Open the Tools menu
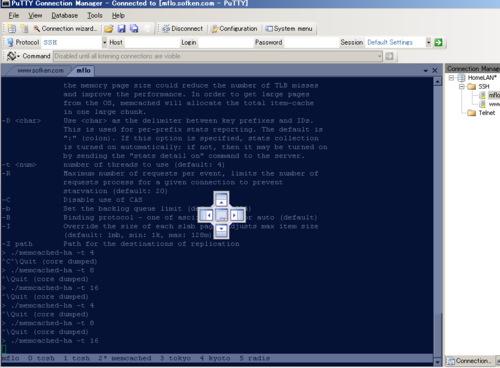This screenshot has width=500, height=368. coord(95,15)
